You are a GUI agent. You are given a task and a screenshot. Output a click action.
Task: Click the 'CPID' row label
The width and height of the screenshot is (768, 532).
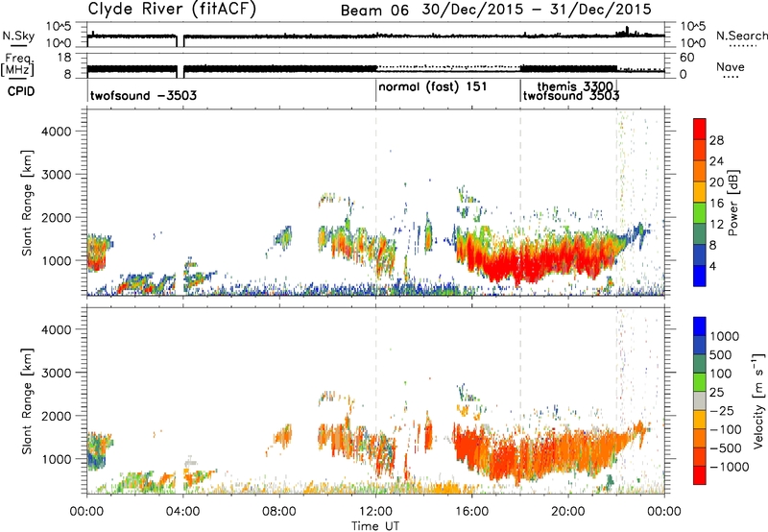pos(21,91)
